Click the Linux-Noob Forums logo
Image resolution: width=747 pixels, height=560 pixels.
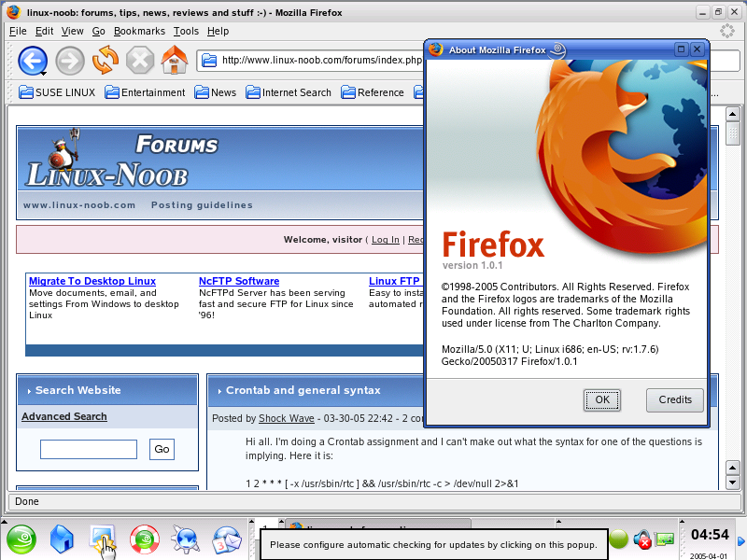click(121, 160)
